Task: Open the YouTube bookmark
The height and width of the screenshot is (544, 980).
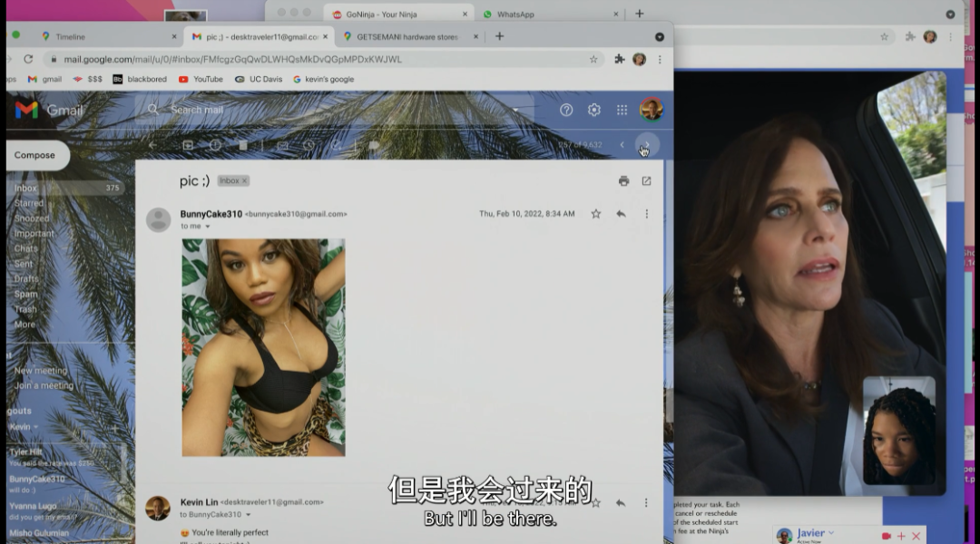Action: pos(201,79)
